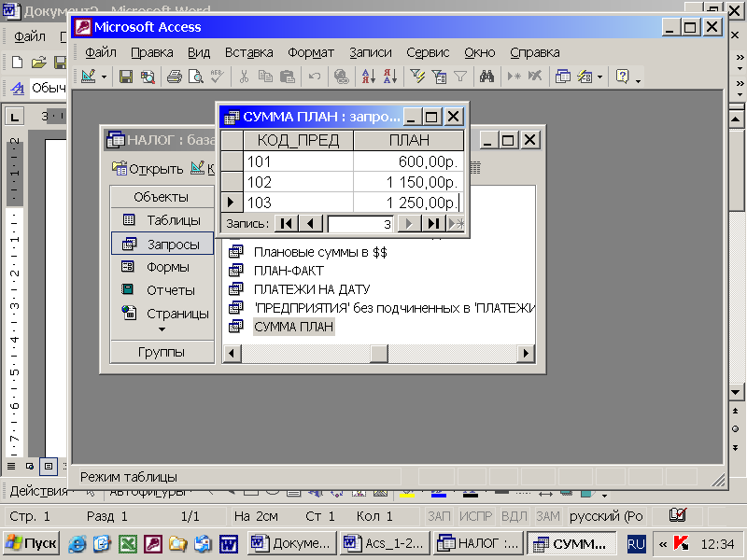Open Filter by Form icon
Image resolution: width=747 pixels, height=560 pixels.
tap(439, 77)
